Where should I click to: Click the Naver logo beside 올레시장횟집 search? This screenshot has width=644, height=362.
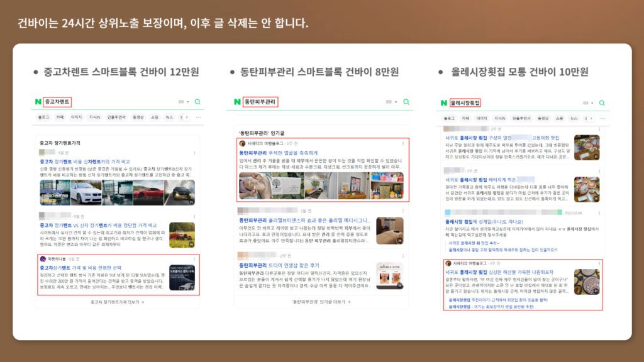click(443, 102)
